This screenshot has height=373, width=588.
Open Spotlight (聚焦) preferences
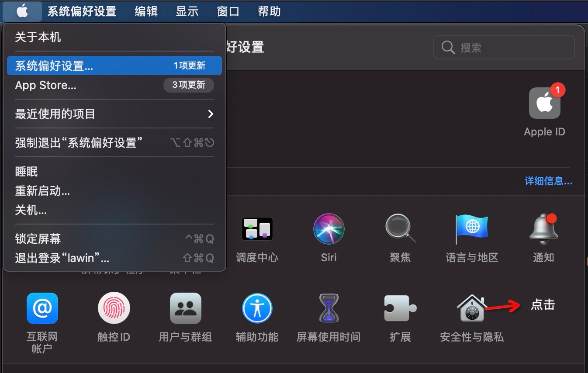coord(400,229)
